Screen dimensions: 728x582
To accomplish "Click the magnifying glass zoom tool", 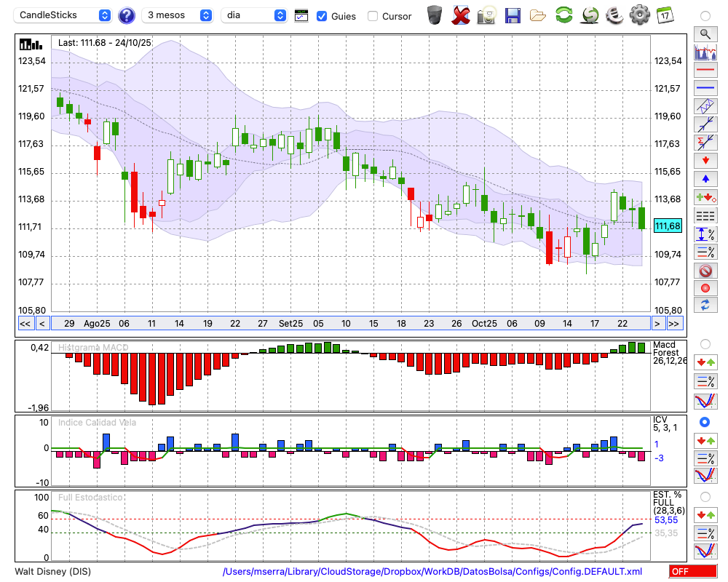I will point(705,33).
